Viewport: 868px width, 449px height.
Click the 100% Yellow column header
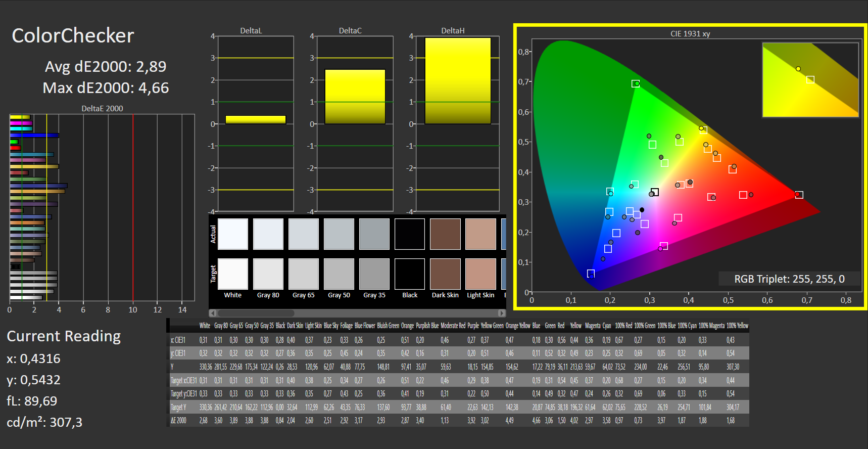coord(737,326)
